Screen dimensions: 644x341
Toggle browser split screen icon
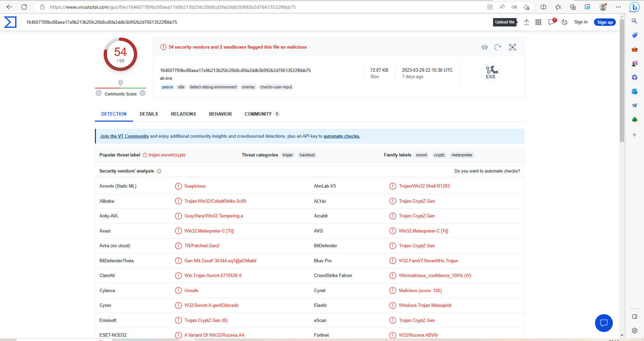point(543,7)
